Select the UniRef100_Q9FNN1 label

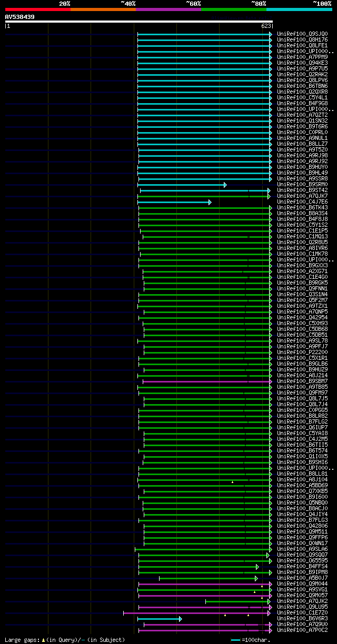click(302, 289)
